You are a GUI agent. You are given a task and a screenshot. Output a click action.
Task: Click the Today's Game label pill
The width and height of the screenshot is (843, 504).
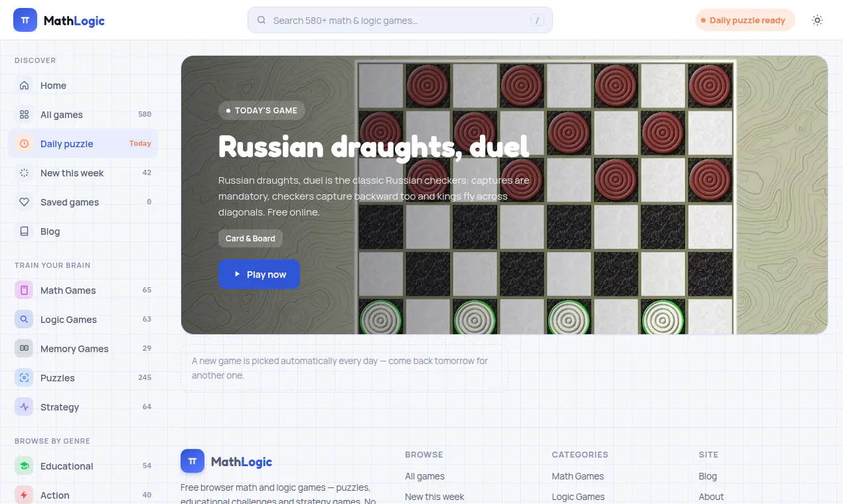262,110
